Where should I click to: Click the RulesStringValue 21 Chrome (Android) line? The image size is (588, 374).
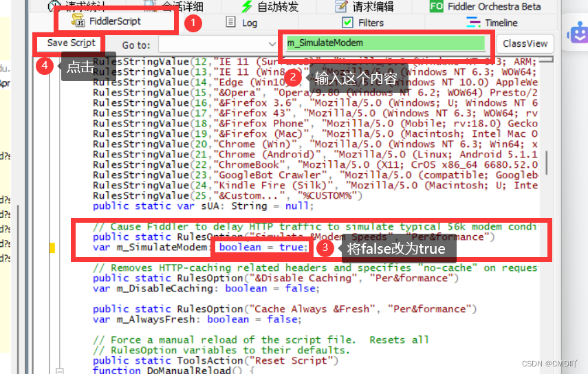tap(316, 155)
